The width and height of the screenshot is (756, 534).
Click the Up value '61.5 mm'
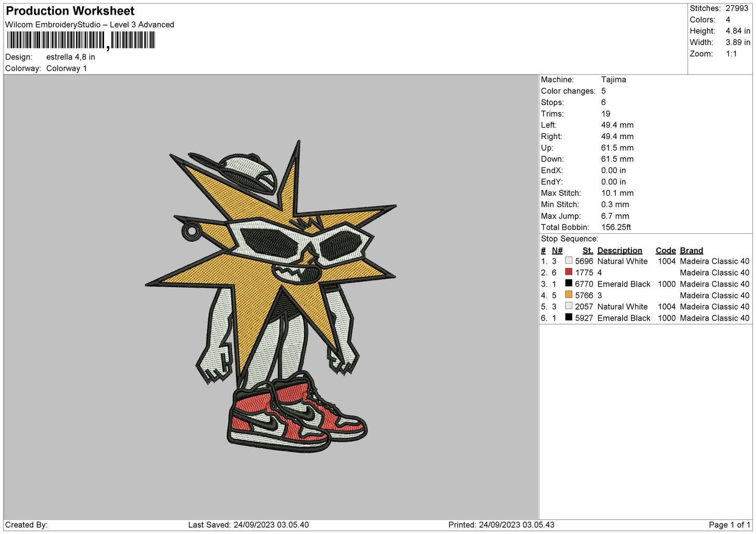point(617,147)
